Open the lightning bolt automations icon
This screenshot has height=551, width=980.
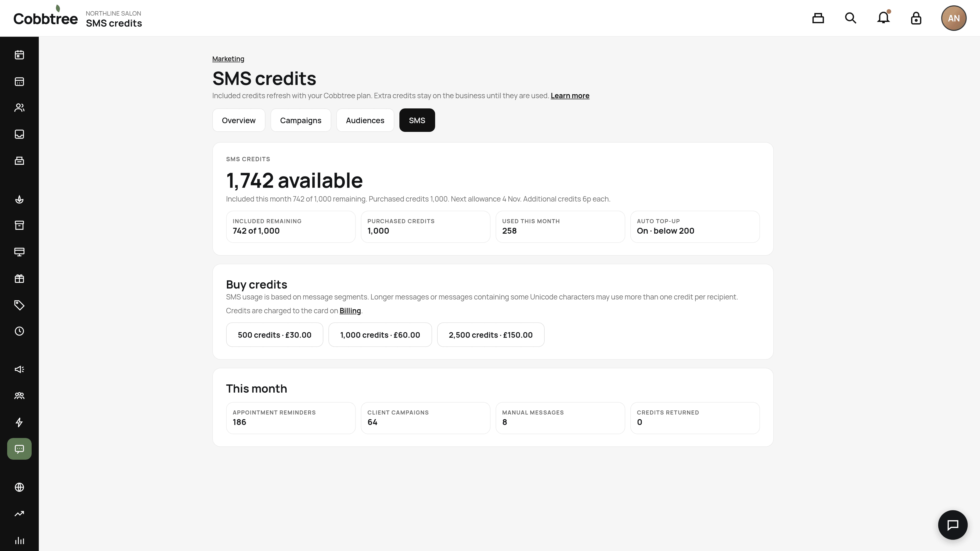[19, 422]
